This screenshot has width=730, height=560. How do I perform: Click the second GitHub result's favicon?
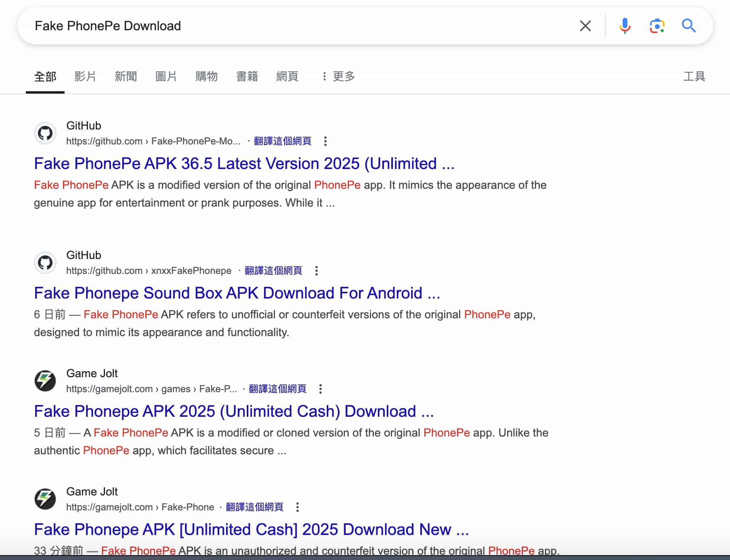pos(45,262)
